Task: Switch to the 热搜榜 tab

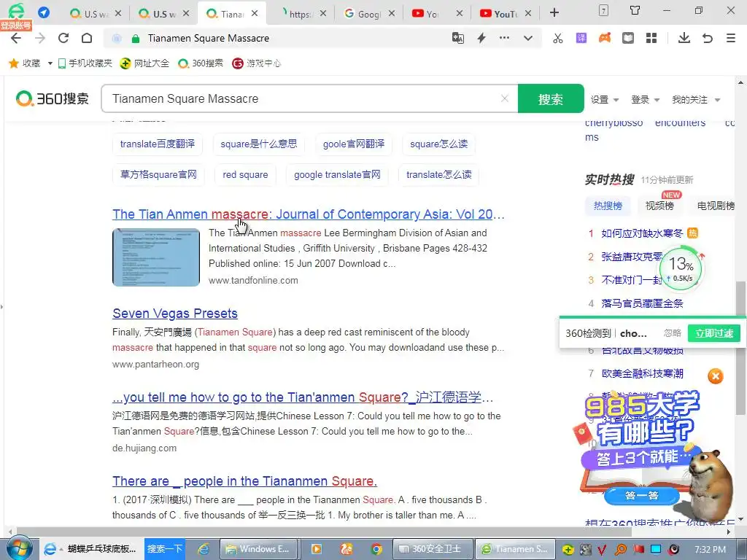Action: point(608,205)
